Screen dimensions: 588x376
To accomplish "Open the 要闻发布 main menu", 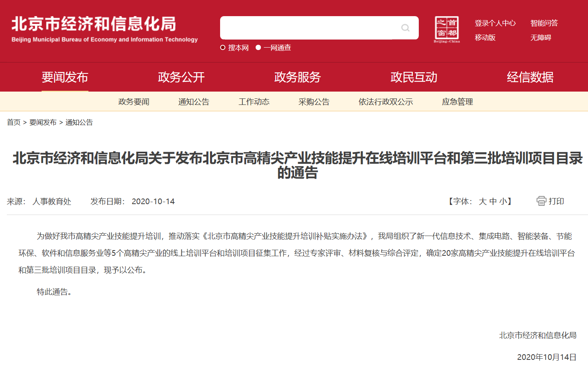I will point(65,77).
